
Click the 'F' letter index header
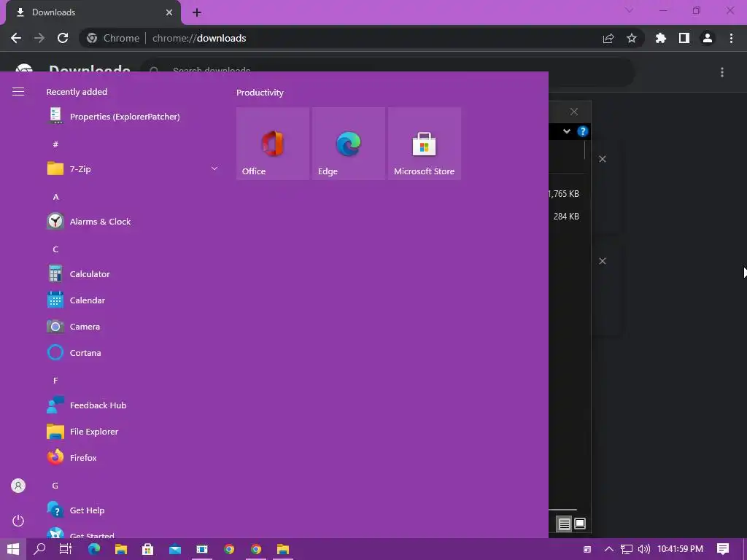55,381
